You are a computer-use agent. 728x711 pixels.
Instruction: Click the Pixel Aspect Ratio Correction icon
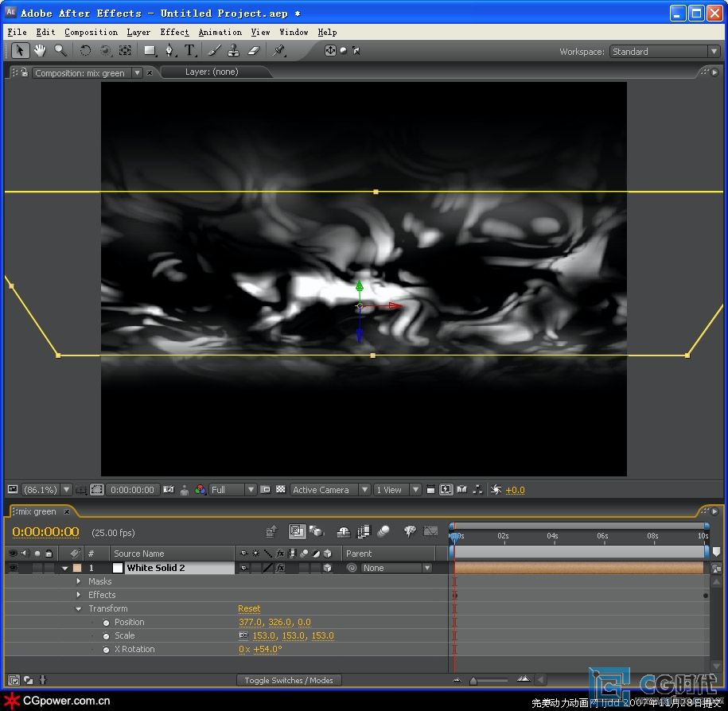(430, 490)
